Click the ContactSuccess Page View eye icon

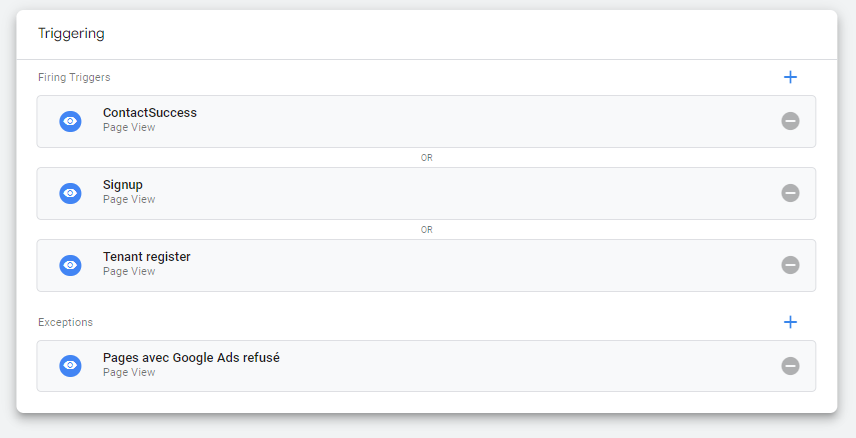tap(70, 121)
